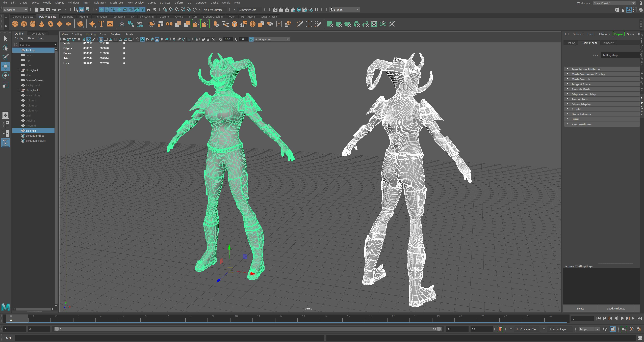Select the Polygon Sphere tool

15,24
